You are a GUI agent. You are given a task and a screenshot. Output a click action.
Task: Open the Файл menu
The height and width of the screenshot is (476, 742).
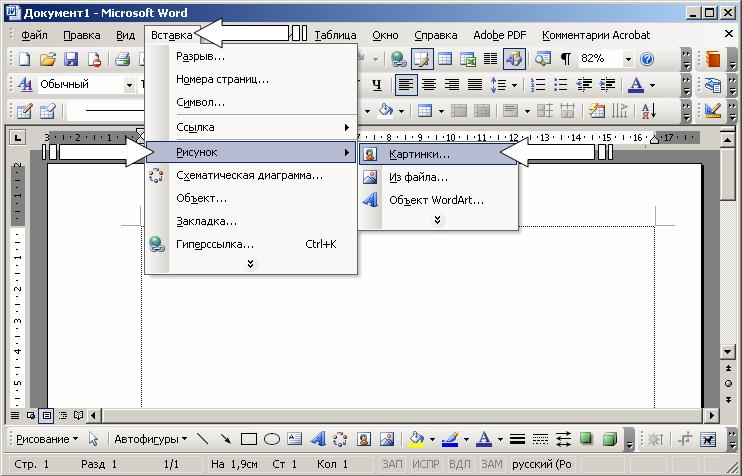[x=34, y=35]
